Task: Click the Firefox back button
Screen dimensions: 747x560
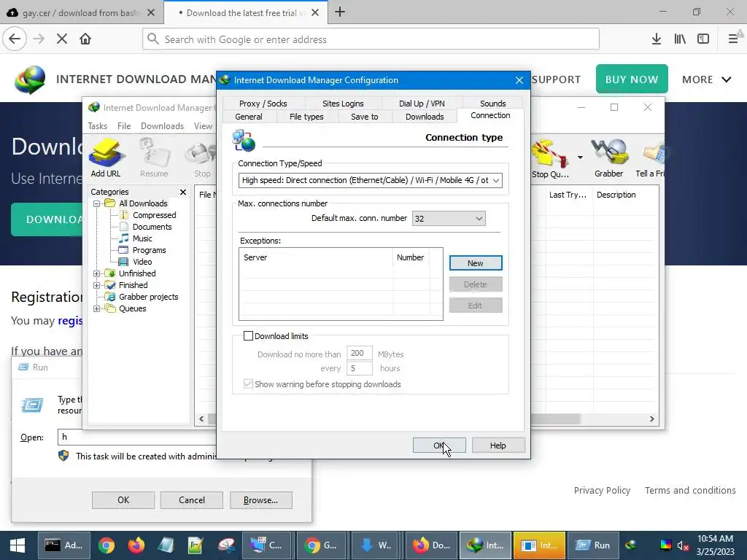Action: click(15, 39)
